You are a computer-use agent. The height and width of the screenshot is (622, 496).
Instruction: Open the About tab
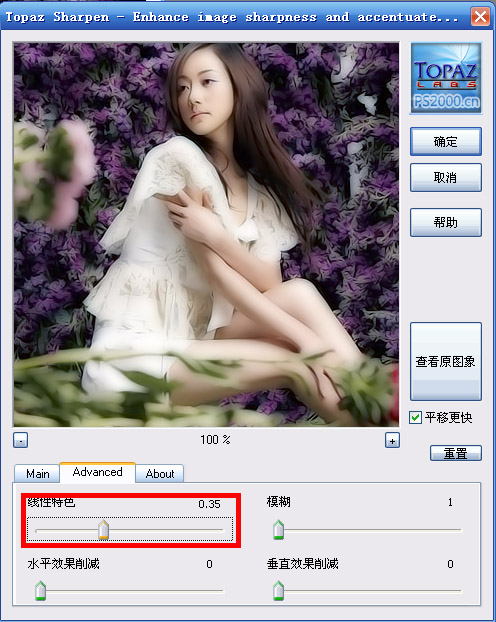coord(160,473)
